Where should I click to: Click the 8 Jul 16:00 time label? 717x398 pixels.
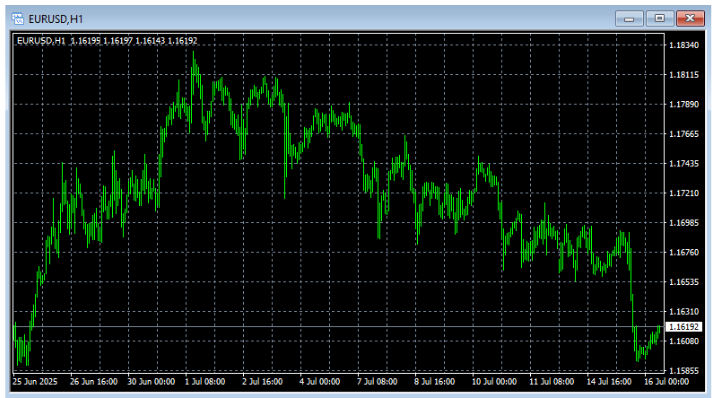coord(434,382)
